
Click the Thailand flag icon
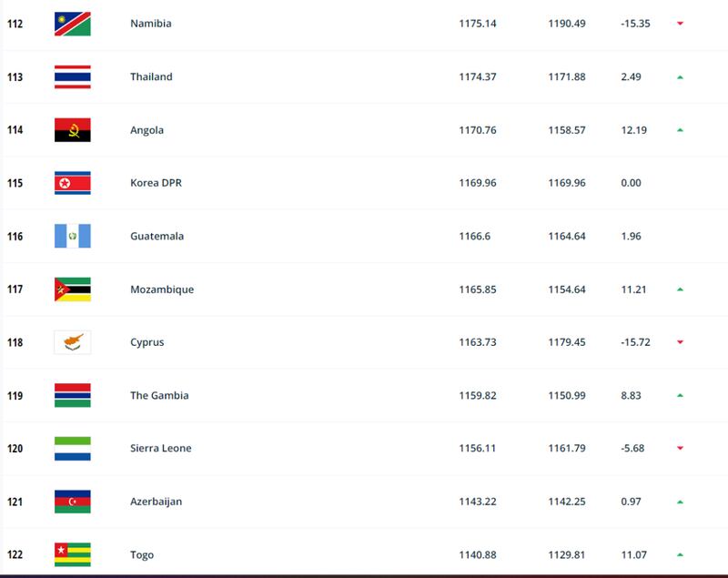73,77
